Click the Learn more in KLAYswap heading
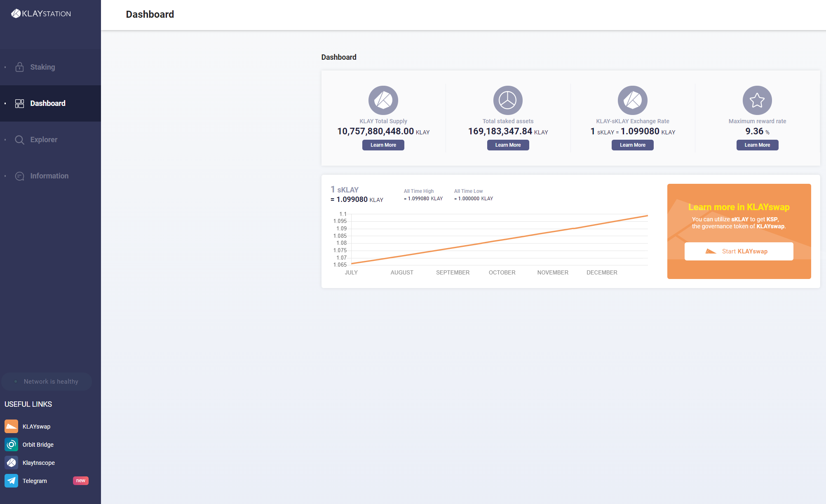Screen dimensions: 826x504 739,207
